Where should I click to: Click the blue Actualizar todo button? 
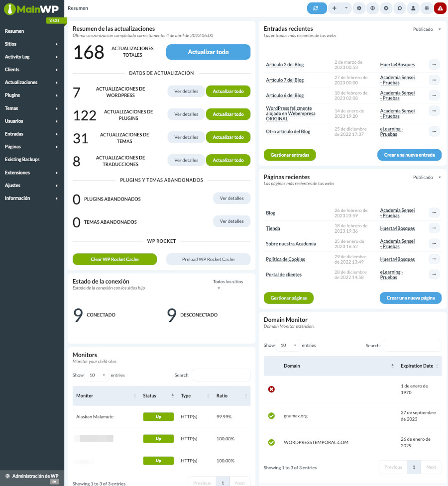coord(208,52)
